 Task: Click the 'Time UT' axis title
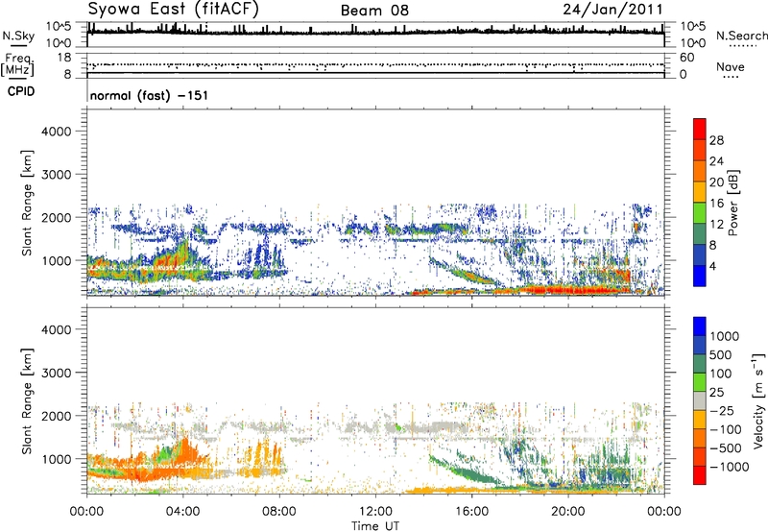(375, 526)
